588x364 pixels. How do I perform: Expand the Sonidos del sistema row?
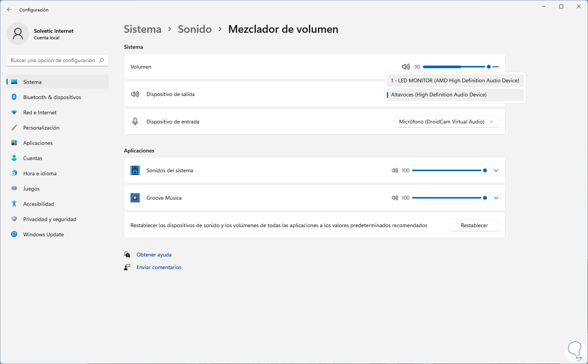point(496,170)
